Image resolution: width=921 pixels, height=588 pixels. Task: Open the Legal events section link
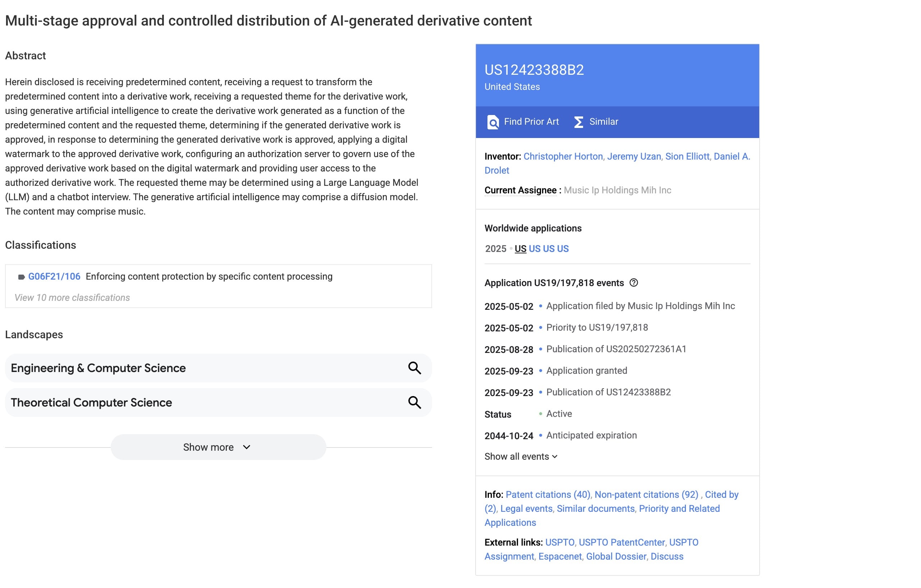pyautogui.click(x=526, y=509)
